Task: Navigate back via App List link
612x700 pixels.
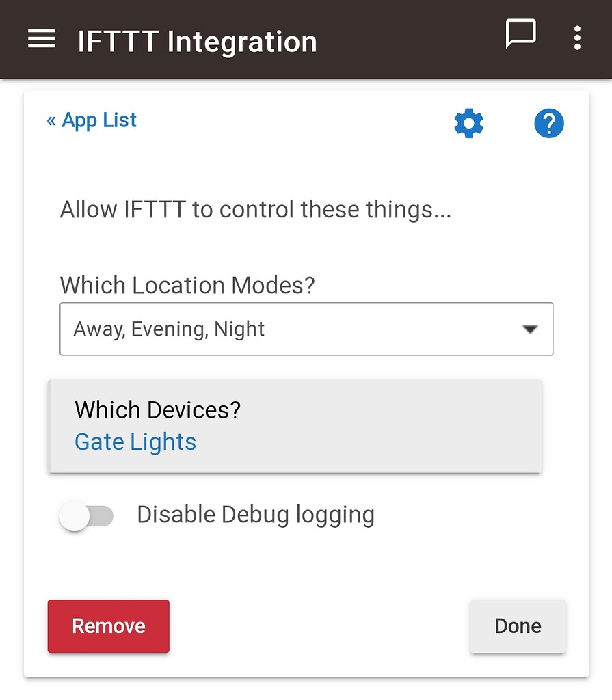Action: pos(92,120)
